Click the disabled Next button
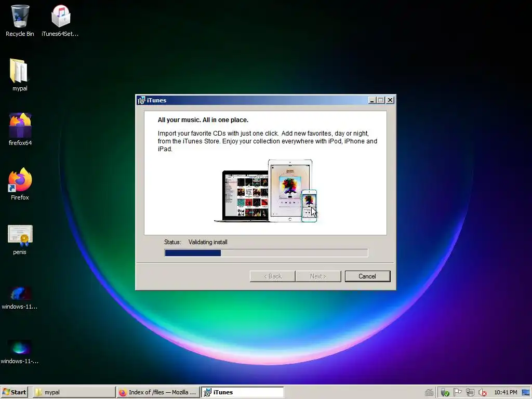 click(x=318, y=276)
